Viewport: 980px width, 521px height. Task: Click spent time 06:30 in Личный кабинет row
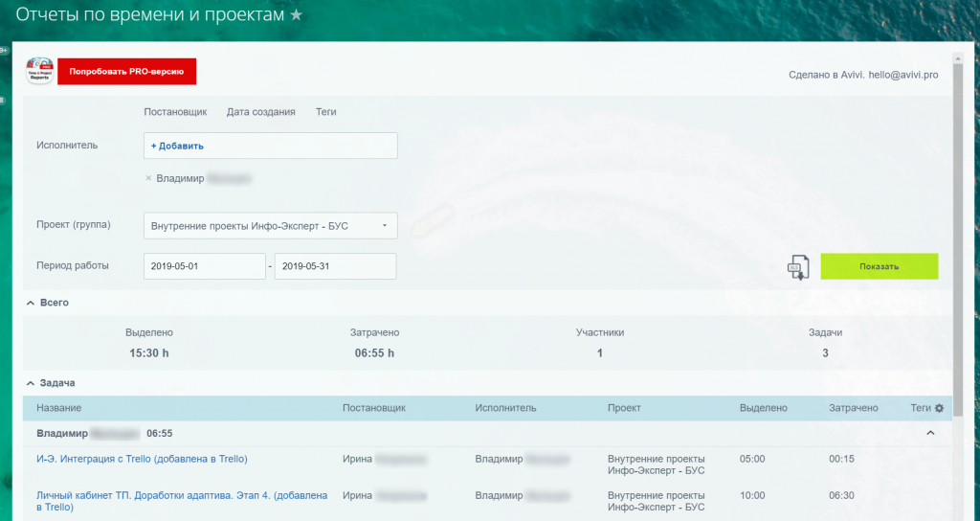(x=841, y=495)
